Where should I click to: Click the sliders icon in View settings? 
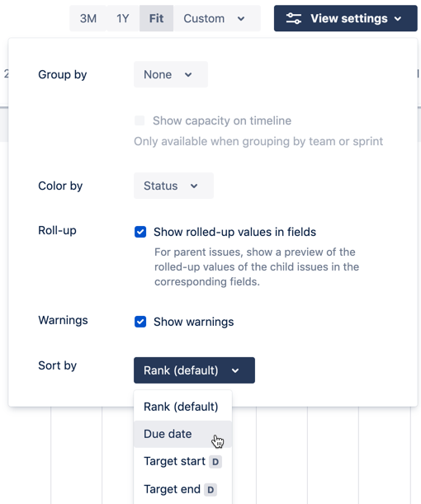point(293,18)
